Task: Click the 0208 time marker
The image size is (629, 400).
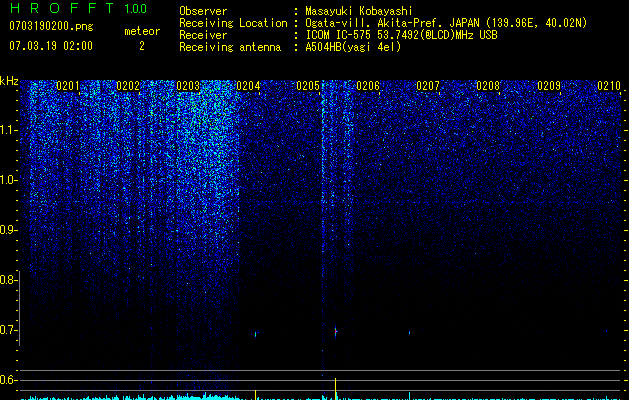Action: pyautogui.click(x=488, y=85)
